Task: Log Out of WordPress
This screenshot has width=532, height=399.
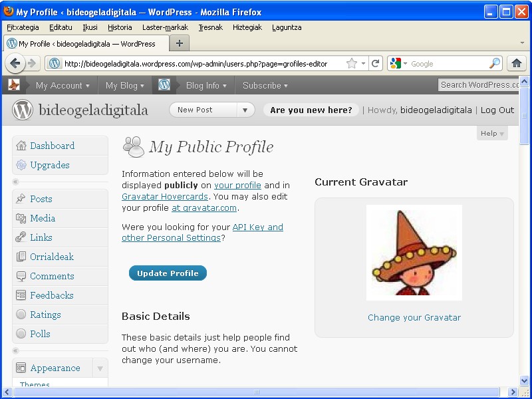Action: click(x=497, y=110)
